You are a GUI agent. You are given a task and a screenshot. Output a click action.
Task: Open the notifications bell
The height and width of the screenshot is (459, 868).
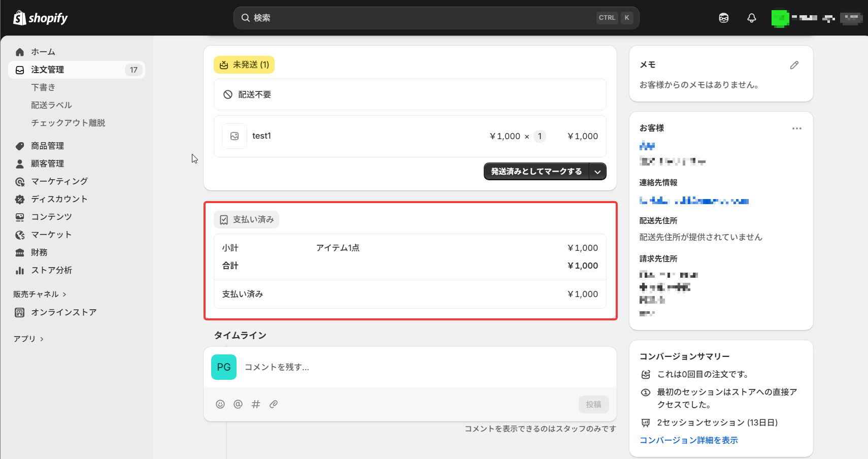752,18
